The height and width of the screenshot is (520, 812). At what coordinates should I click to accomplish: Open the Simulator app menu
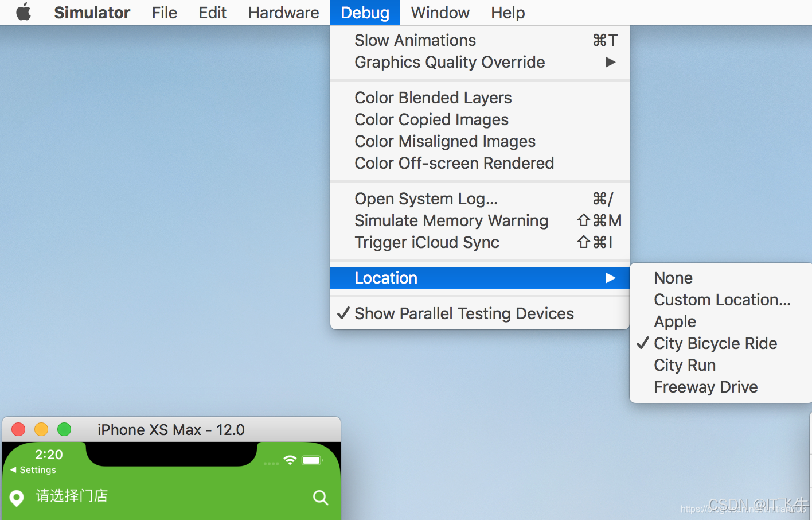(92, 13)
